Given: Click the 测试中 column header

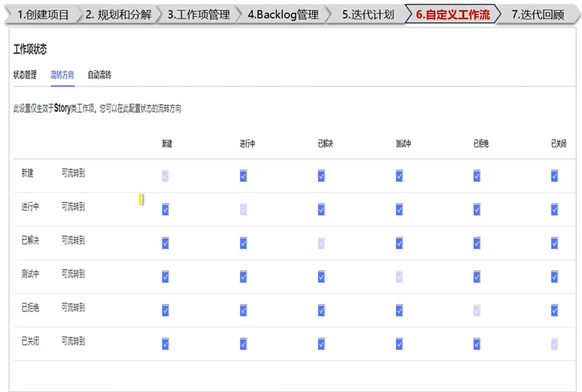Looking at the screenshot, I should 404,143.
